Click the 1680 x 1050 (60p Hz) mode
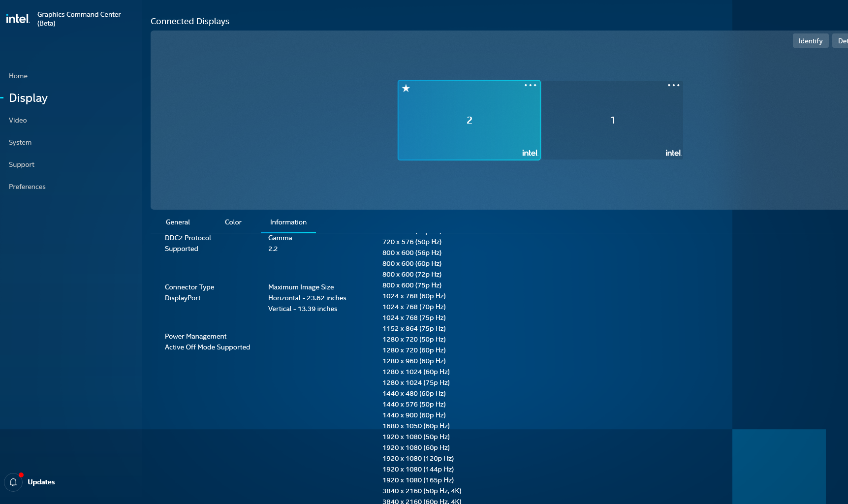This screenshot has width=848, height=504. tap(416, 426)
